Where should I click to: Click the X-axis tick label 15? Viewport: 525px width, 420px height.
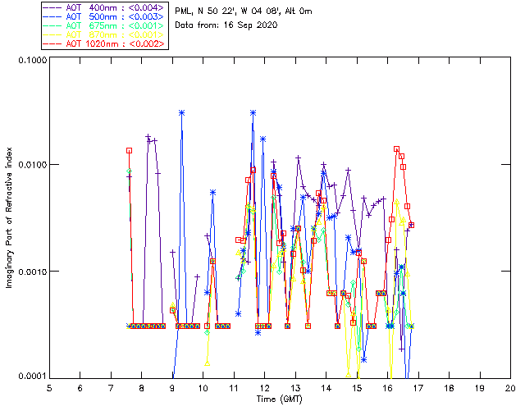(357, 388)
